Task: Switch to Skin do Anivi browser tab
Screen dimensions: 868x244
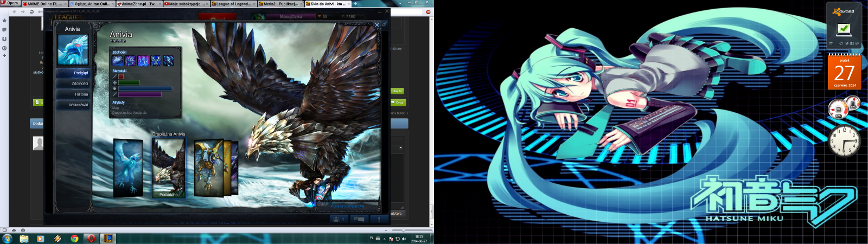Action: click(328, 3)
